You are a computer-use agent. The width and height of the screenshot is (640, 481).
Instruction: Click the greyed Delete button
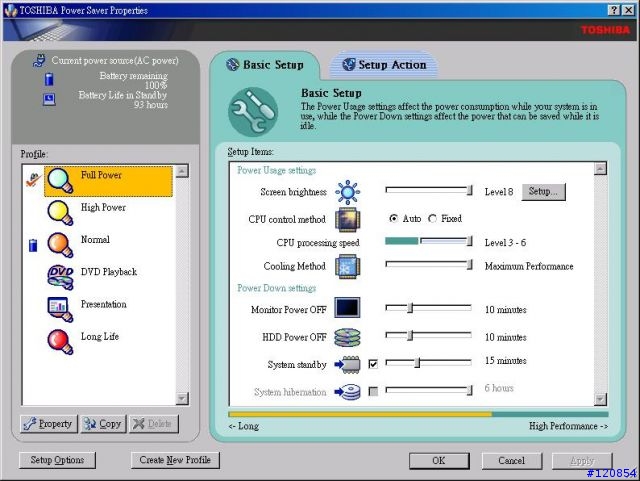(153, 424)
